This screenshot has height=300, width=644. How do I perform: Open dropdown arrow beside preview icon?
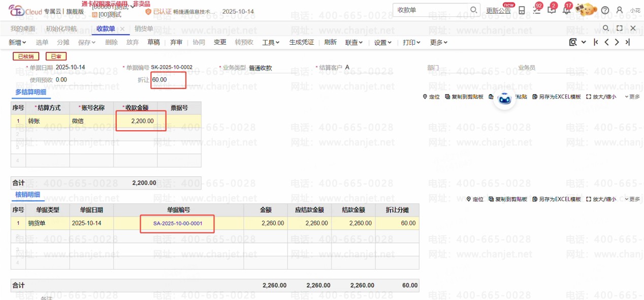[x=584, y=42]
